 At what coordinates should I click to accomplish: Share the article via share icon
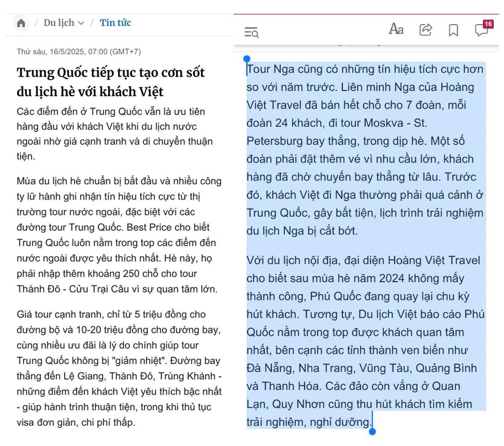coord(426,29)
